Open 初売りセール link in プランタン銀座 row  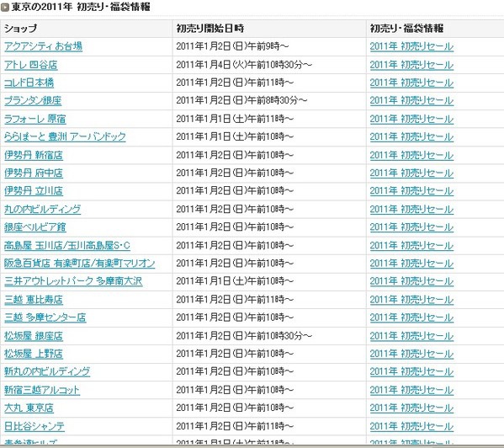coord(411,101)
